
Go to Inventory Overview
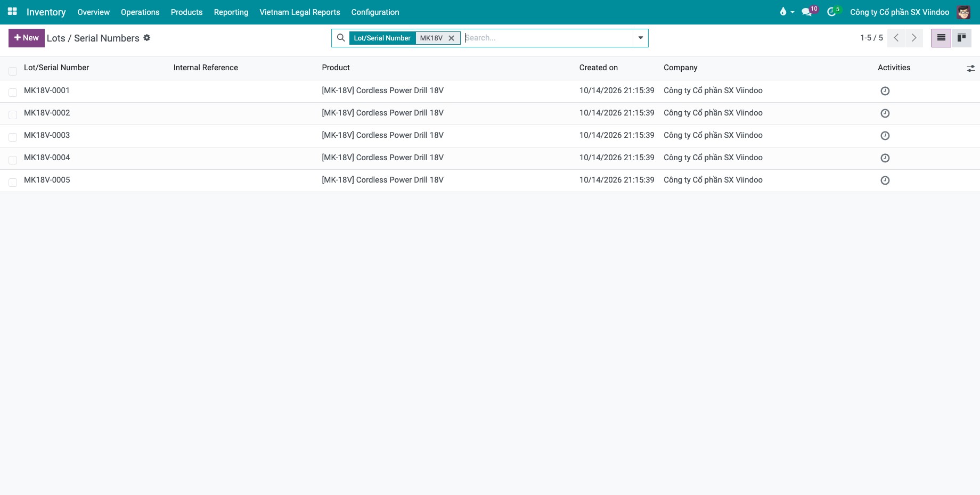click(93, 12)
